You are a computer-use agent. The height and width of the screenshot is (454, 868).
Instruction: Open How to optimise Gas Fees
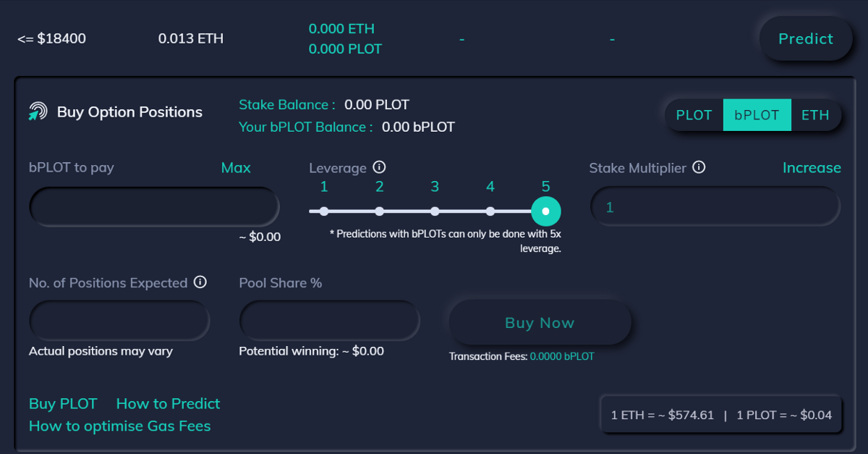click(119, 426)
